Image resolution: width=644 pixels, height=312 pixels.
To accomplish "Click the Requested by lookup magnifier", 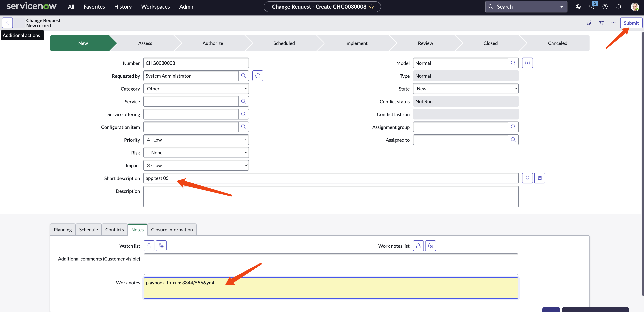I will point(243,76).
